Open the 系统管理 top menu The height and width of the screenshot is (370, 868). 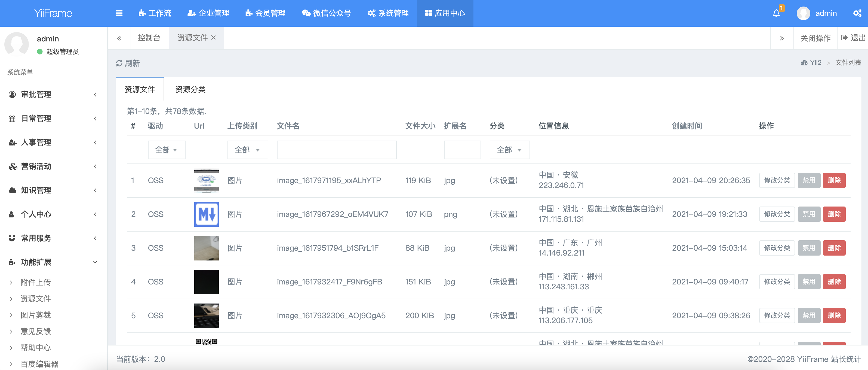click(388, 13)
